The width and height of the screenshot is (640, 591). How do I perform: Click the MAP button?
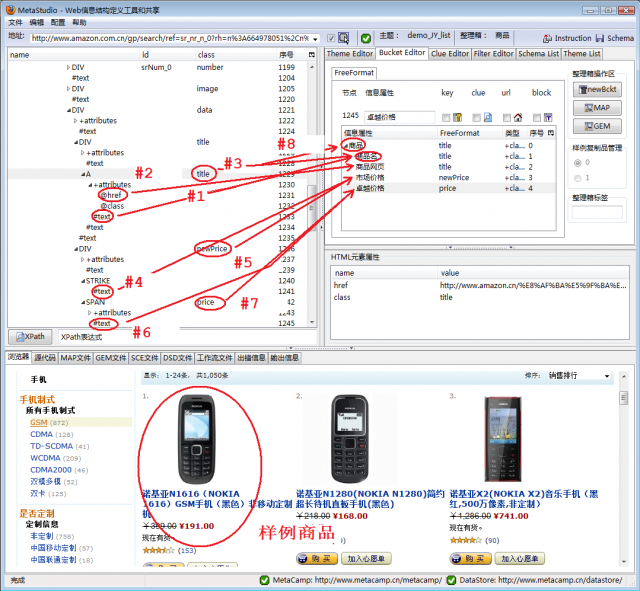point(597,108)
